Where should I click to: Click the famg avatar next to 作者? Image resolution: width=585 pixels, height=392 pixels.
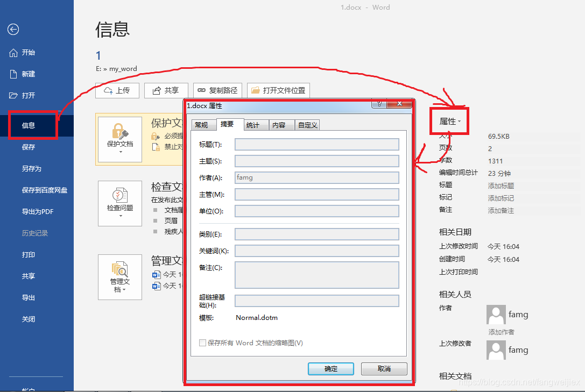[x=496, y=315]
